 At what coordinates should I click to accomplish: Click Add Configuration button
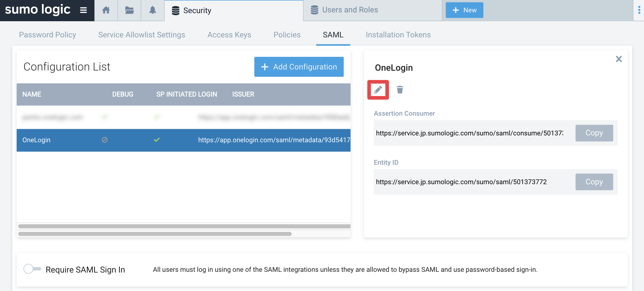299,67
